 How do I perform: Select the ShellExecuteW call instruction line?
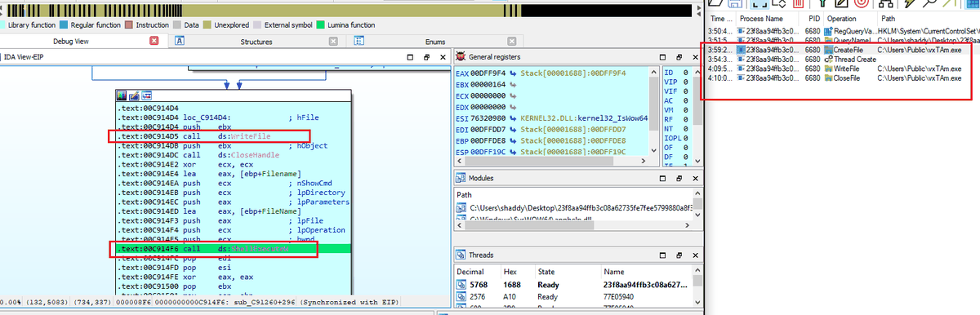click(x=233, y=249)
